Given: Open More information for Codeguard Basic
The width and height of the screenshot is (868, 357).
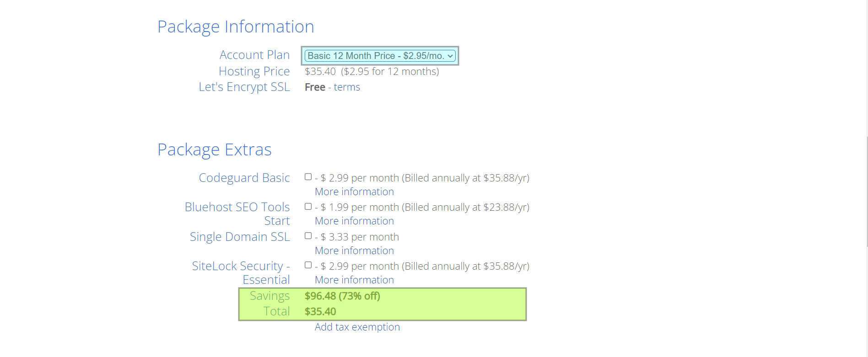Looking at the screenshot, I should pyautogui.click(x=354, y=192).
